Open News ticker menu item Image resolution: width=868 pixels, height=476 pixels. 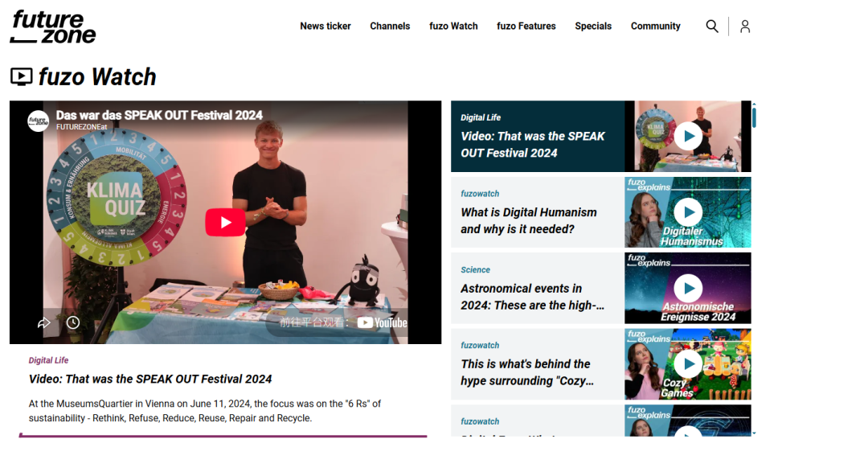coord(325,26)
